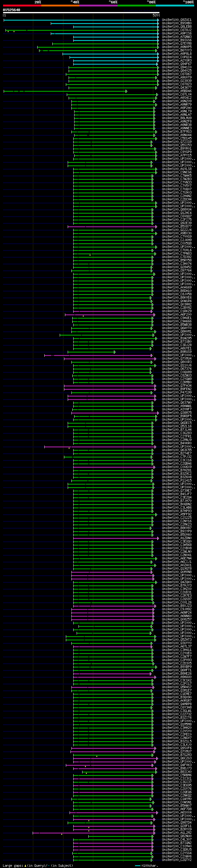This screenshot has height=868, width=197.
Task: Open hit UniRef100_C6T8J2
Action: click(x=177, y=30)
